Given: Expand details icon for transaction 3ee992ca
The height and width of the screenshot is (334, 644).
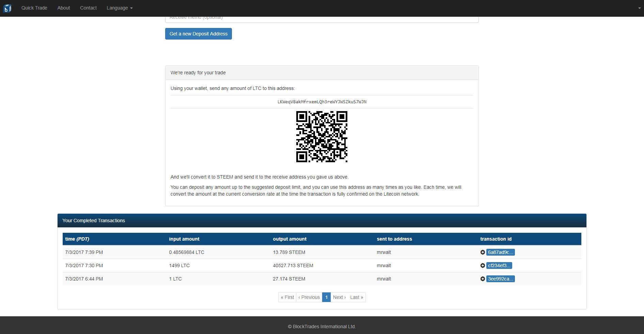Looking at the screenshot, I should [483, 279].
